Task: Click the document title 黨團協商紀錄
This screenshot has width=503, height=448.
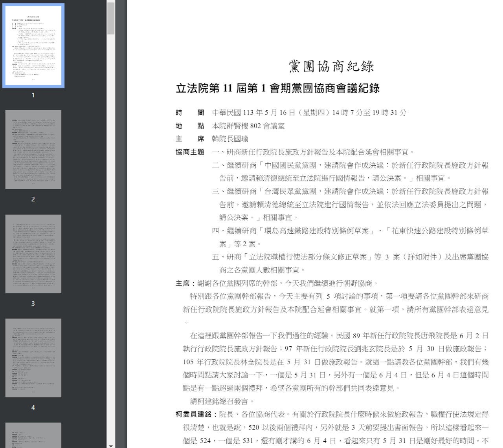Action: pos(331,66)
